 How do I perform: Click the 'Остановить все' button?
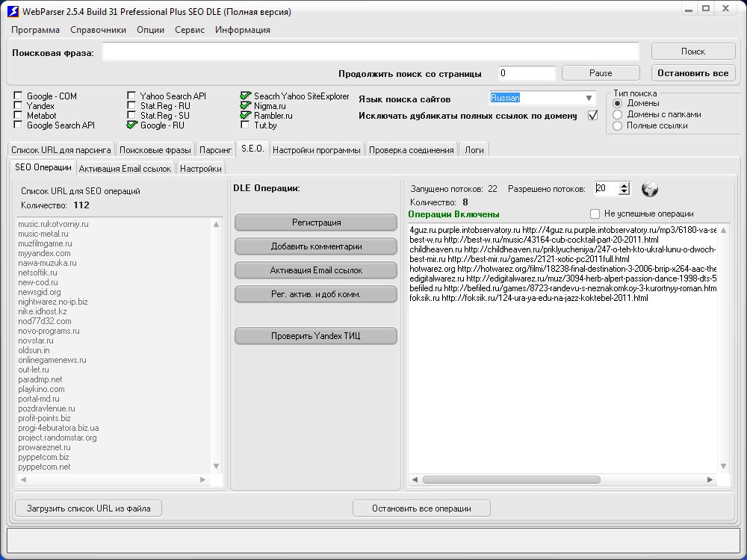tap(693, 73)
